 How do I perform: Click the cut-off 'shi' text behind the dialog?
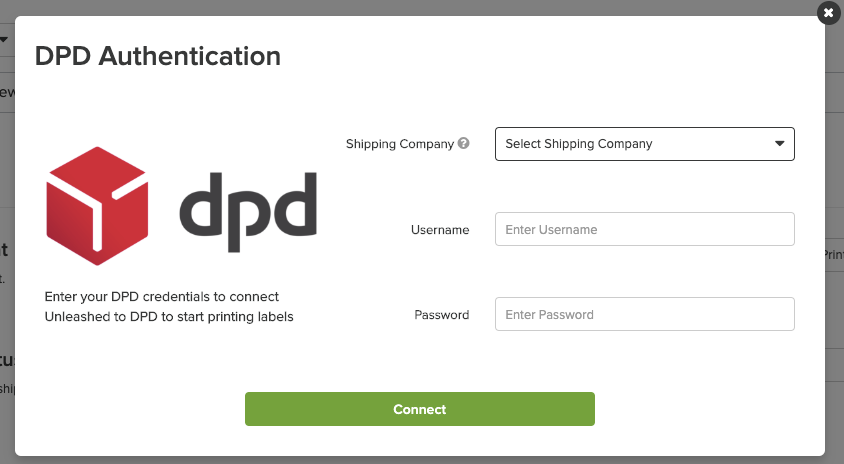[6, 388]
